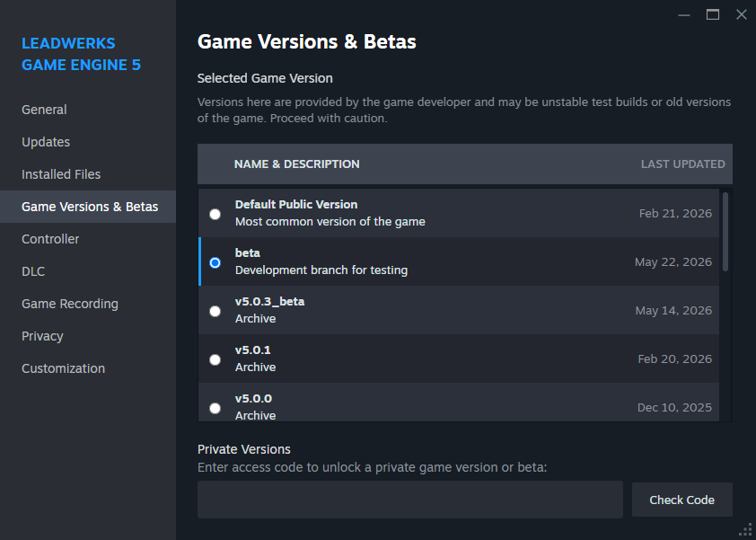The height and width of the screenshot is (540, 756).
Task: Open the Customization section
Action: click(88, 368)
